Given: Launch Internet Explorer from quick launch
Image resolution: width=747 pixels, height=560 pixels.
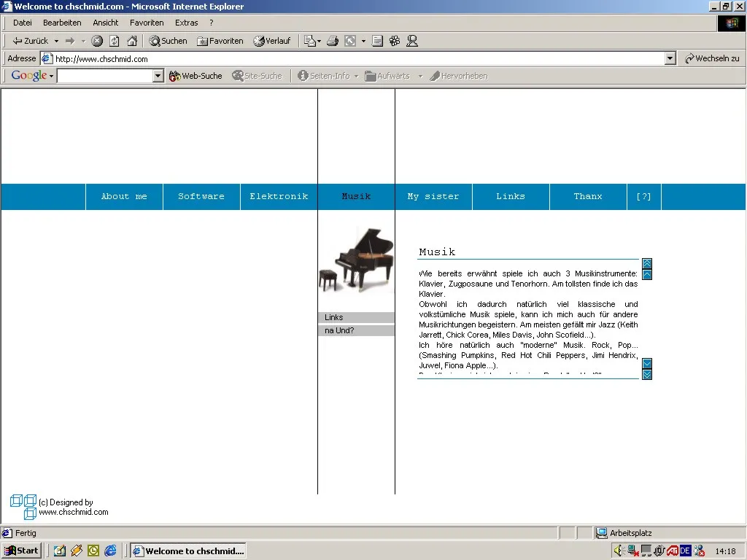Looking at the screenshot, I should (x=111, y=551).
